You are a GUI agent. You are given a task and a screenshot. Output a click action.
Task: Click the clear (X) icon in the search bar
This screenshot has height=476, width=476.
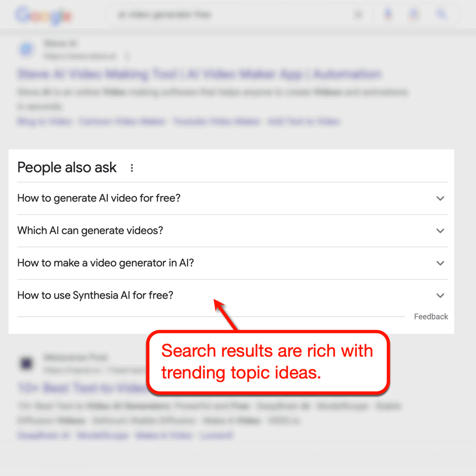pyautogui.click(x=358, y=14)
